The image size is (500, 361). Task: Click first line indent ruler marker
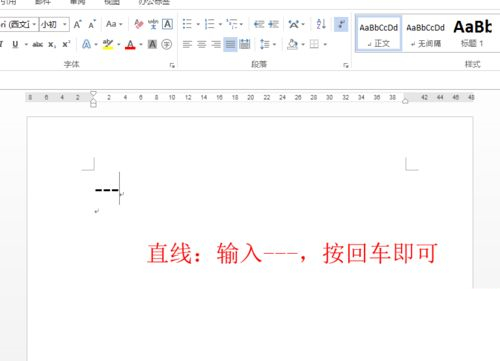tap(93, 93)
